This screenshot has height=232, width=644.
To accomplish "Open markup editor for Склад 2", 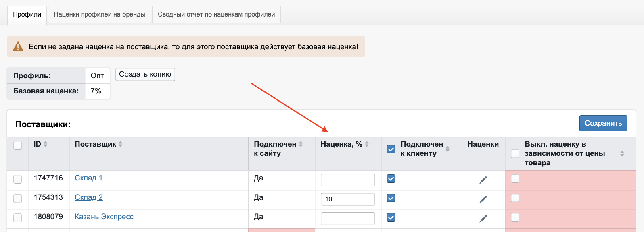I will pos(483,199).
